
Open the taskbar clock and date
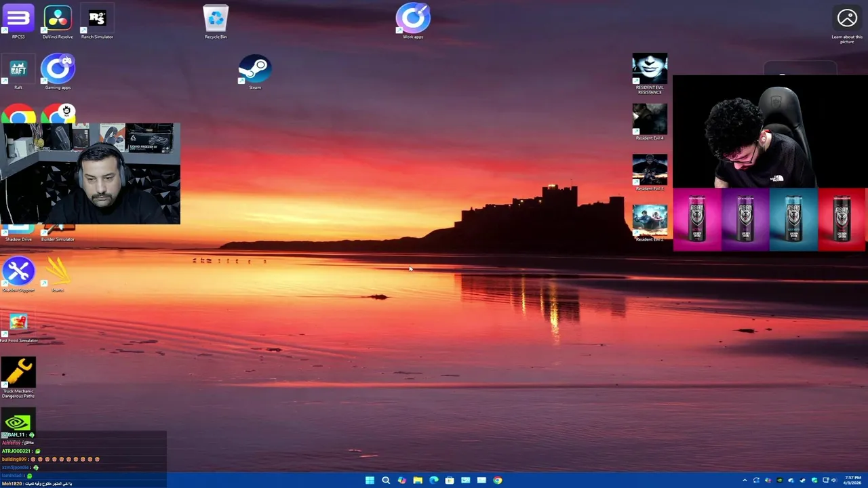click(x=853, y=480)
